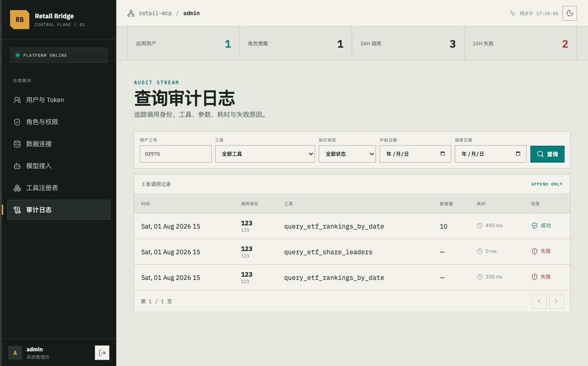Screen dimensions: 588x366
Task: Click the logout icon beside admin
Action: click(x=102, y=353)
